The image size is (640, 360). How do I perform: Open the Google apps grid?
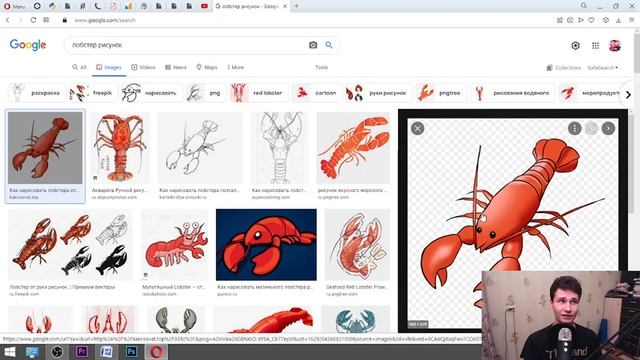[596, 46]
